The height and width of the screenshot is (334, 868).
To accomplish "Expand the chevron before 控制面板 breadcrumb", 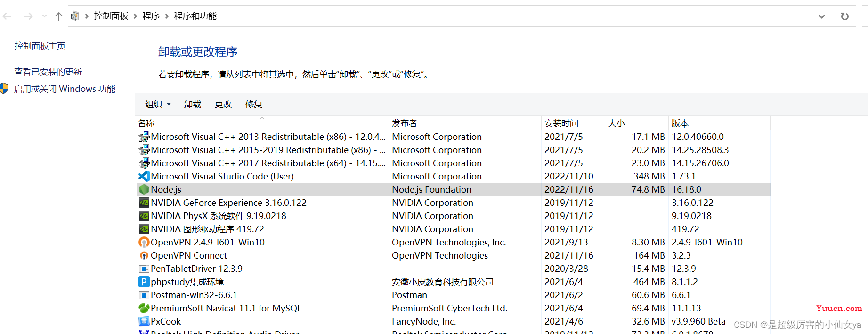I will [x=87, y=16].
